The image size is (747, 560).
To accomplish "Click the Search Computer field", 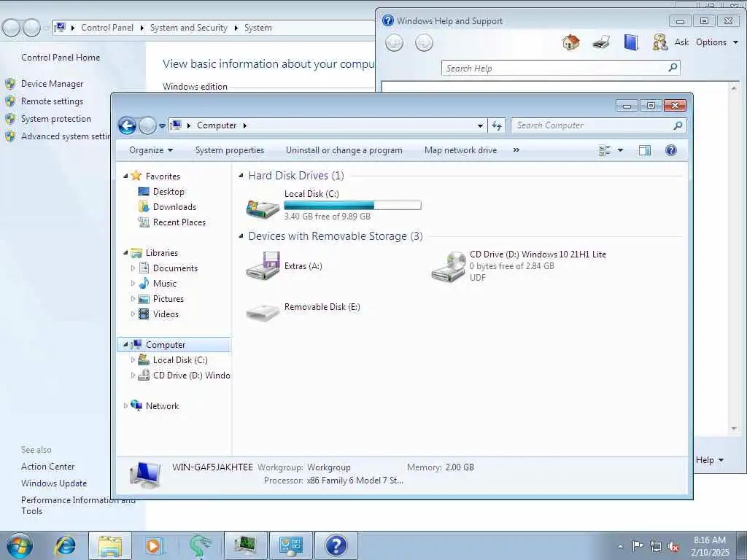I will [598, 125].
